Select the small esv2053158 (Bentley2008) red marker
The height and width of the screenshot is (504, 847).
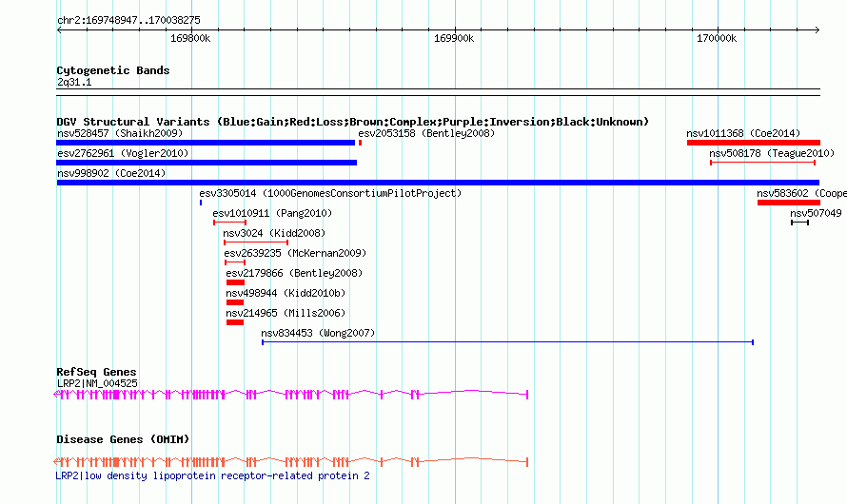click(360, 143)
